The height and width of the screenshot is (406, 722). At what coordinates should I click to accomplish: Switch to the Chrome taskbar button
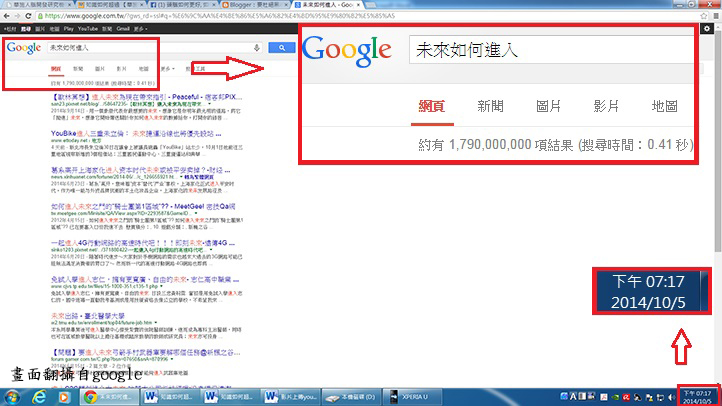(x=109, y=397)
